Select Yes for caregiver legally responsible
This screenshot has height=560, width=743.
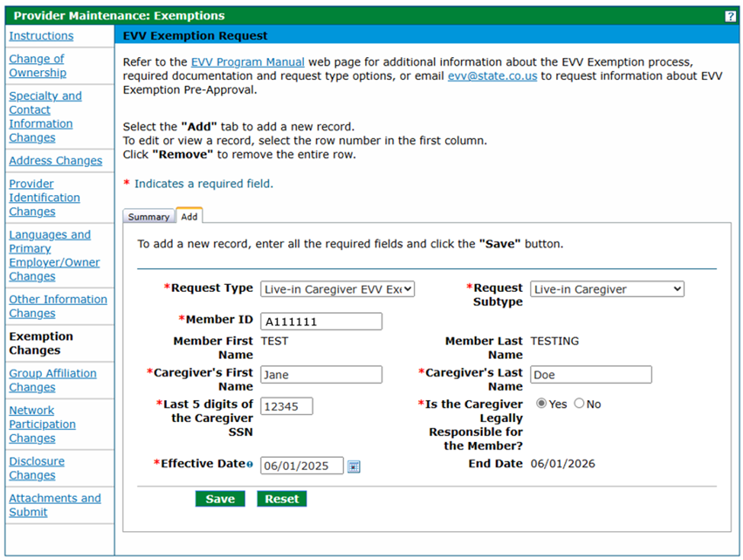coord(541,403)
